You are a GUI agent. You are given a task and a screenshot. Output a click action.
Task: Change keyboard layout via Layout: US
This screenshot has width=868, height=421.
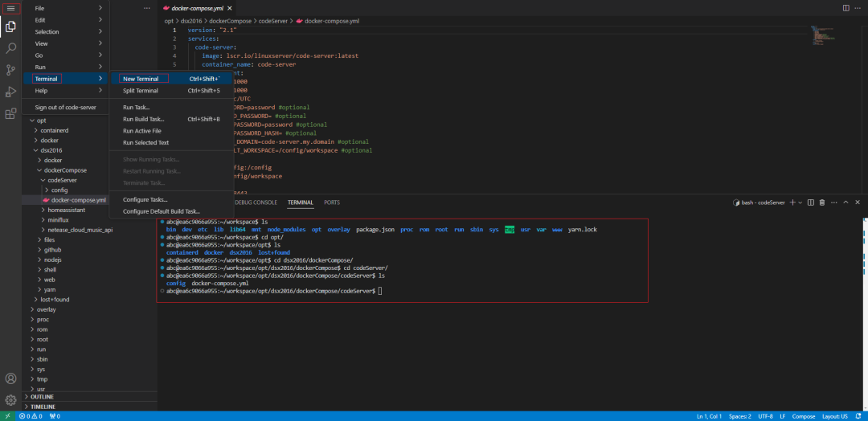[x=835, y=416]
